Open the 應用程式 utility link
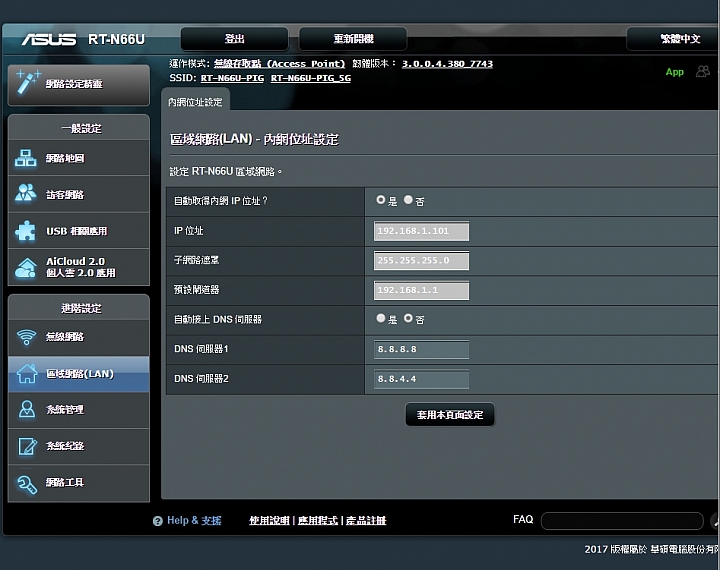This screenshot has width=720, height=570. coord(318,520)
